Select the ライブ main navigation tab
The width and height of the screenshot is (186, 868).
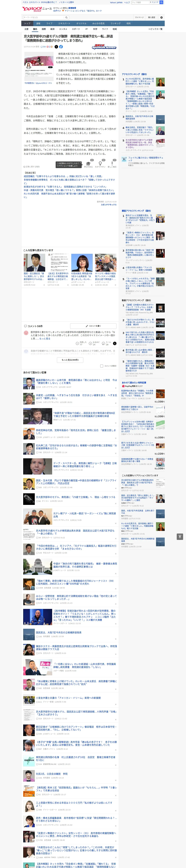(x=49, y=24)
